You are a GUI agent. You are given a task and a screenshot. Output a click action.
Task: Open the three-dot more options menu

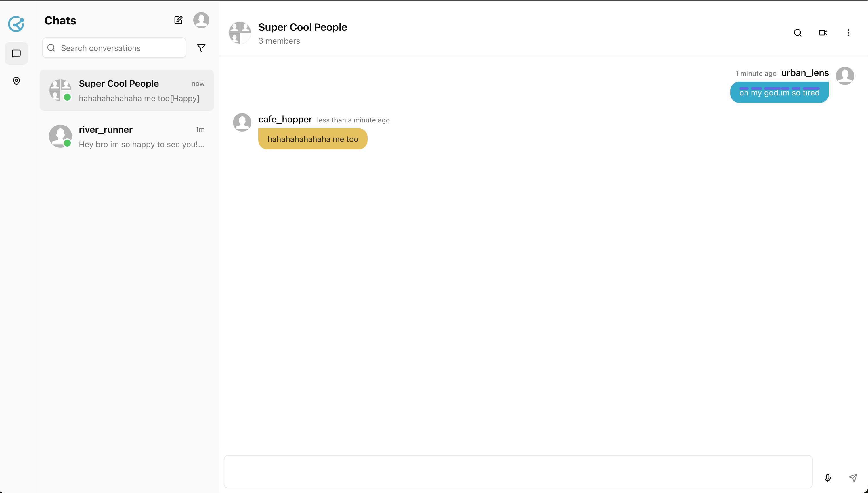click(x=848, y=33)
